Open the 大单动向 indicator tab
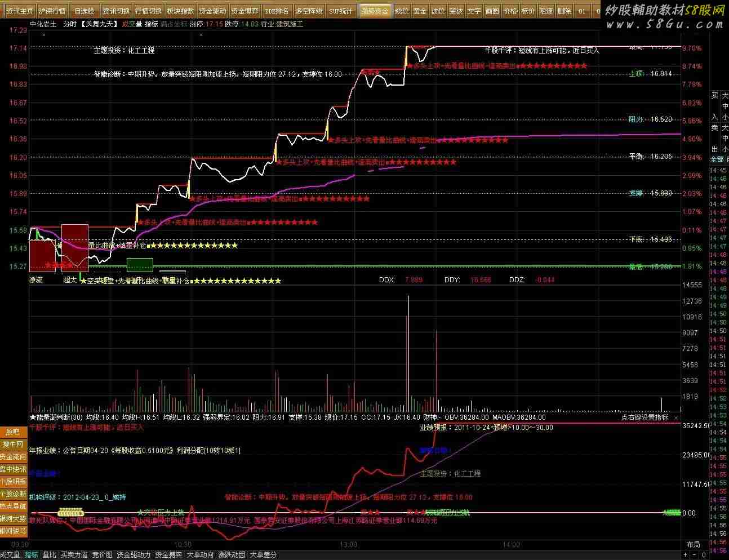729x560 pixels. (201, 555)
